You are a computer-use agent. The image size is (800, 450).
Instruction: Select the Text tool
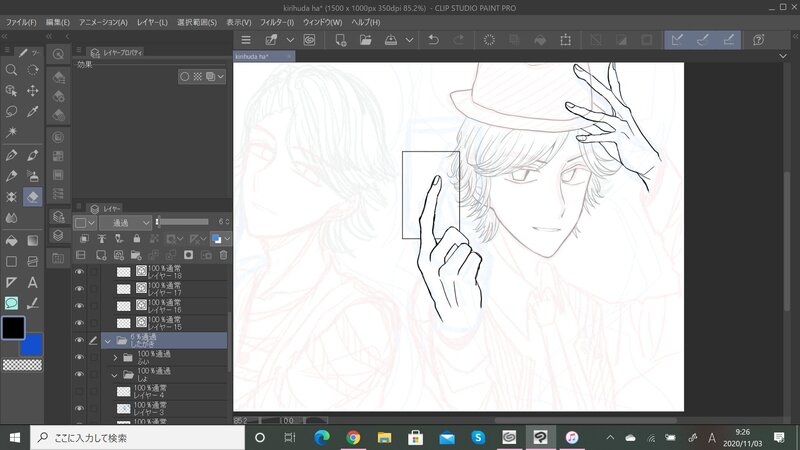click(33, 282)
